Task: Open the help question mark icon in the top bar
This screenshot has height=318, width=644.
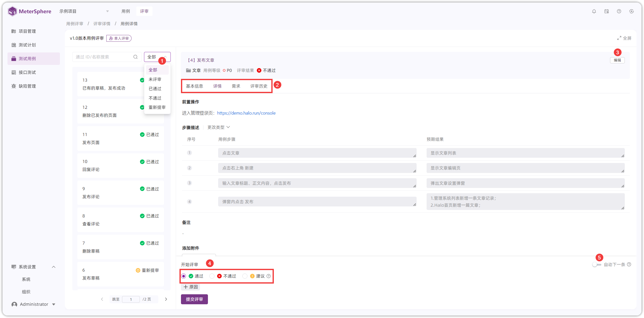Action: pyautogui.click(x=619, y=11)
